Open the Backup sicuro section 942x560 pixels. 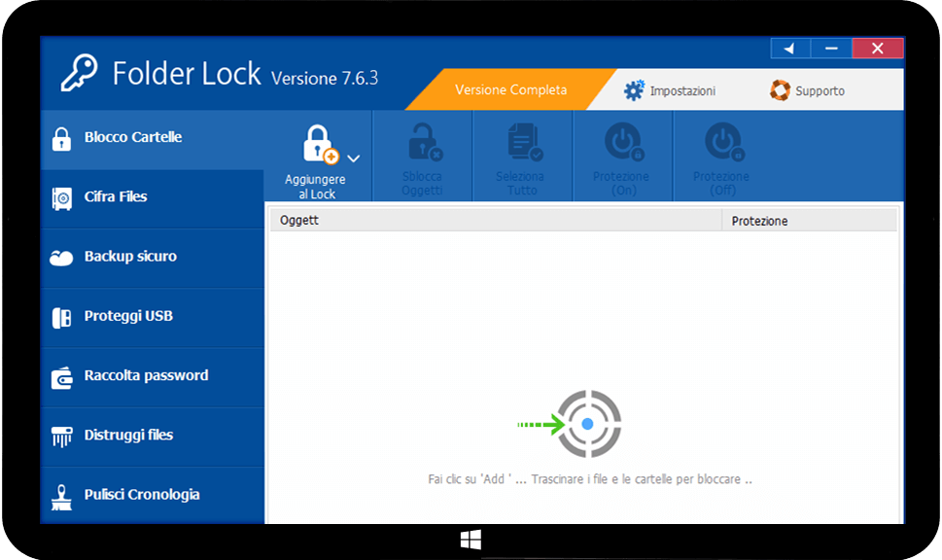point(152,258)
